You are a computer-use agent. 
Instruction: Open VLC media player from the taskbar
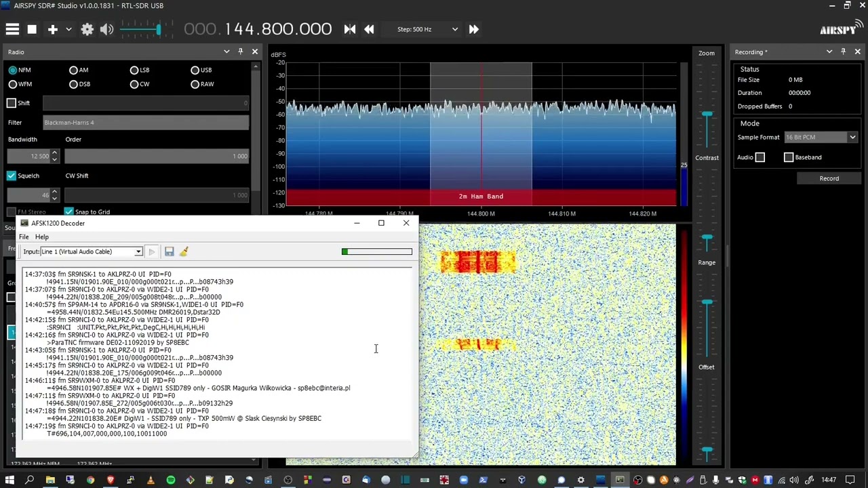(x=151, y=480)
